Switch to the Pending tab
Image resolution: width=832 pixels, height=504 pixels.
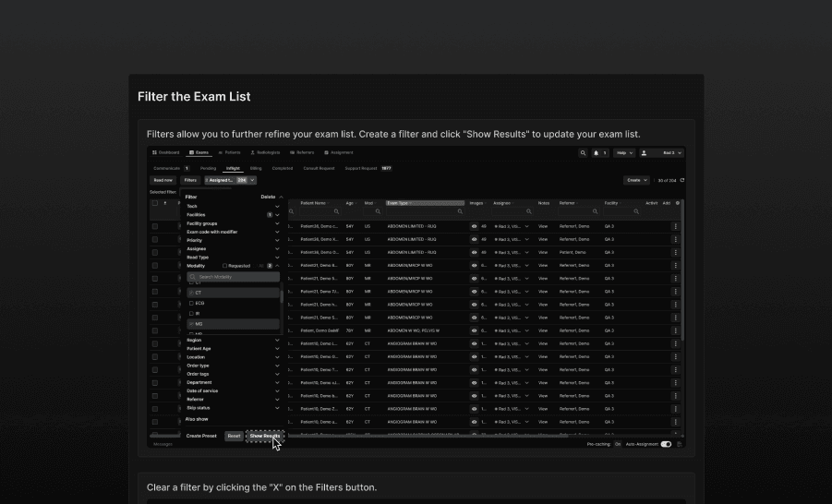pyautogui.click(x=208, y=168)
